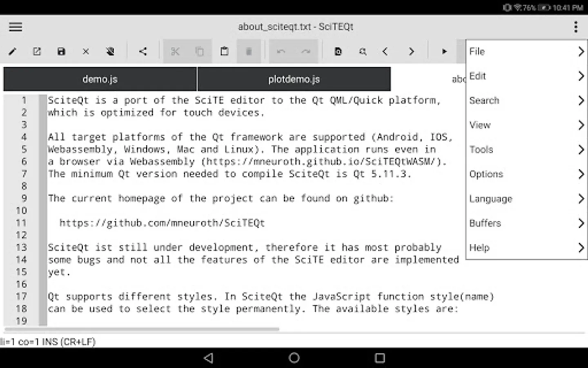Open the Tools menu entry
Image resolution: width=588 pixels, height=368 pixels.
pyautogui.click(x=526, y=150)
